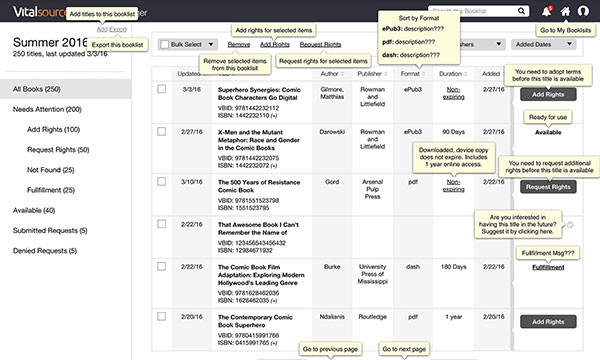Tick the Bulk Select checkbox
Viewport: 600px width, 360px height.
coord(165,44)
